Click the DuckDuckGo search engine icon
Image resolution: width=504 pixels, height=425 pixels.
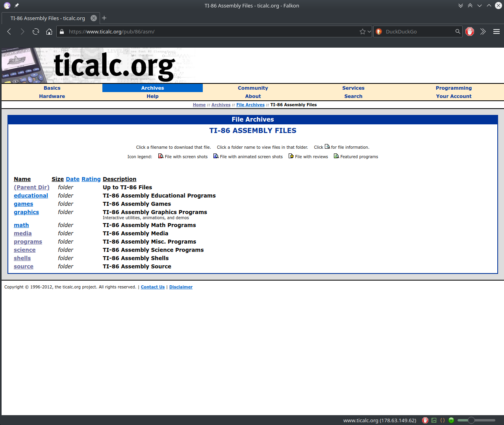(378, 31)
